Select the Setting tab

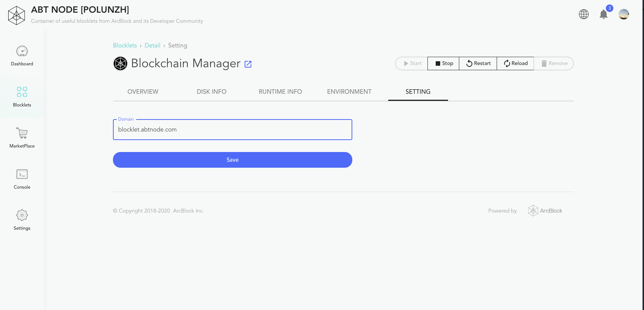418,92
